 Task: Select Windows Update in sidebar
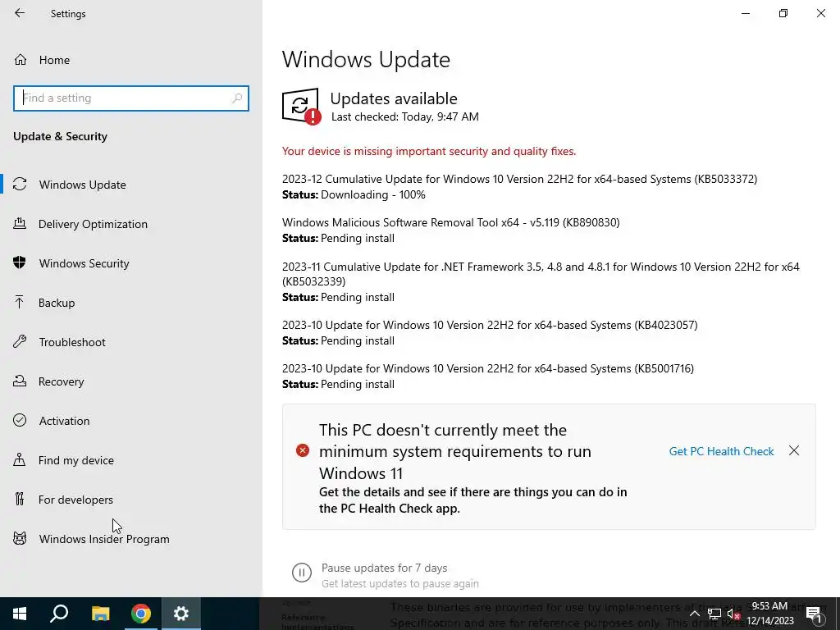tap(83, 185)
